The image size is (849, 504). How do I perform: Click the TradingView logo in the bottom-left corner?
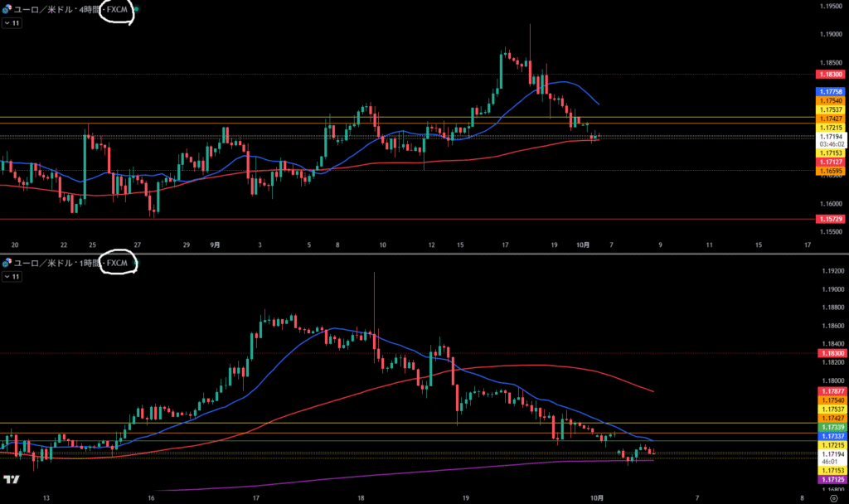tap(12, 480)
